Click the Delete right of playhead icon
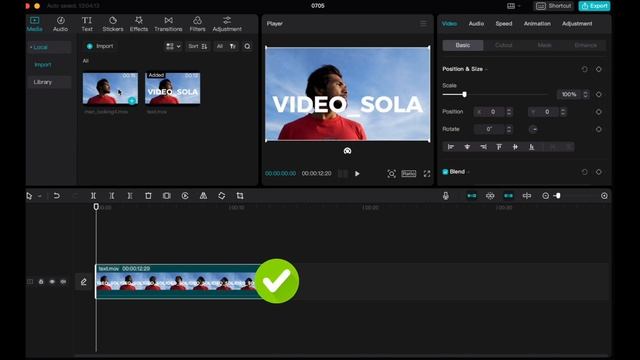 [130, 196]
